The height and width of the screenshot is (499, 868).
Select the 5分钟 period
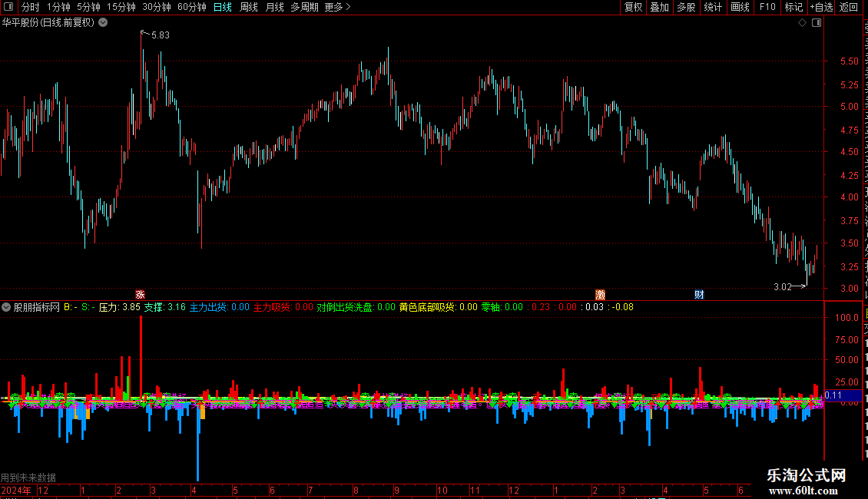88,7
